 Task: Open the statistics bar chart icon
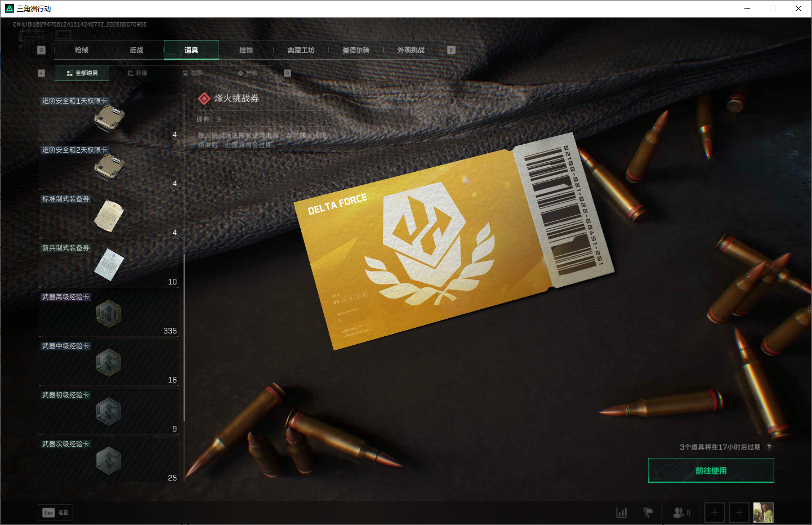pos(622,513)
